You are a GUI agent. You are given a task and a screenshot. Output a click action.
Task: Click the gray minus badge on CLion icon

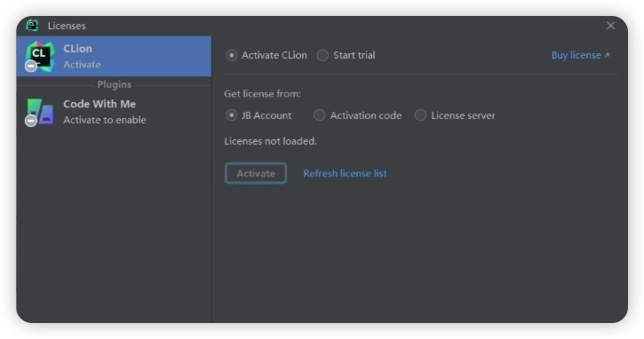[x=31, y=66]
